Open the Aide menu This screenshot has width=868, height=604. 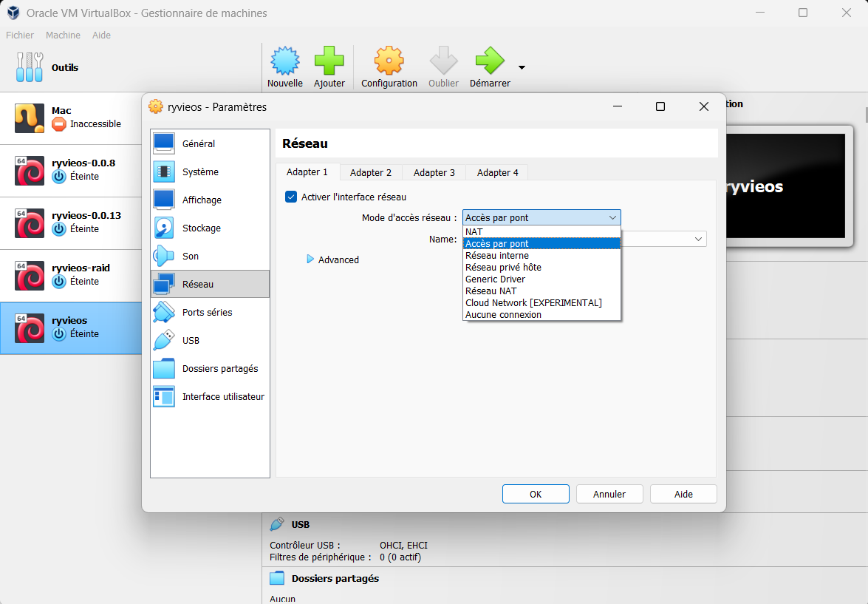pos(101,35)
